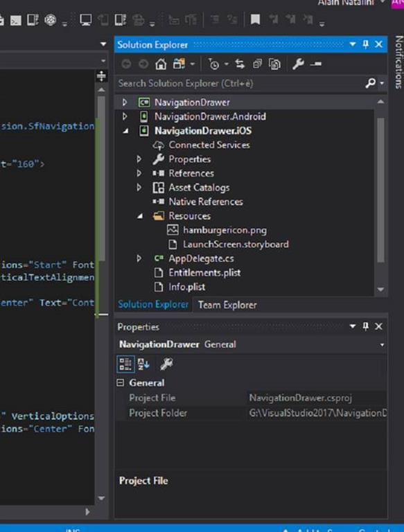Select Native References item
Image resolution: width=404 pixels, height=532 pixels.
click(206, 202)
